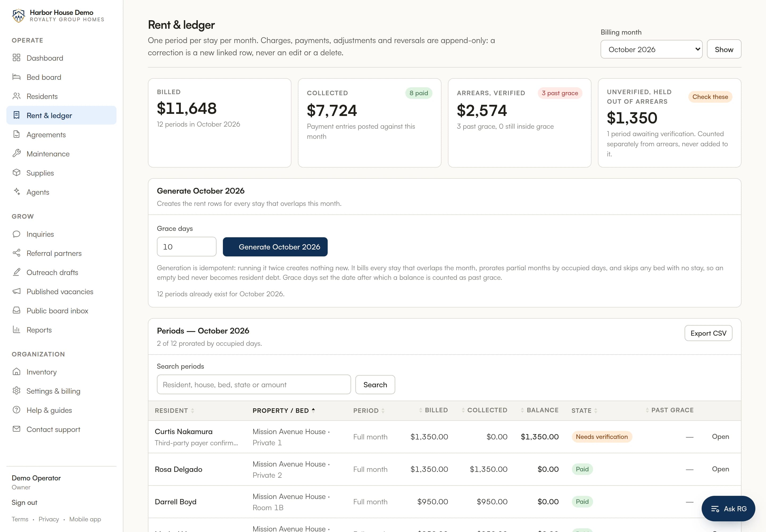Screen dimensions: 766x532
Task: Export periods as CSV
Action: click(708, 333)
